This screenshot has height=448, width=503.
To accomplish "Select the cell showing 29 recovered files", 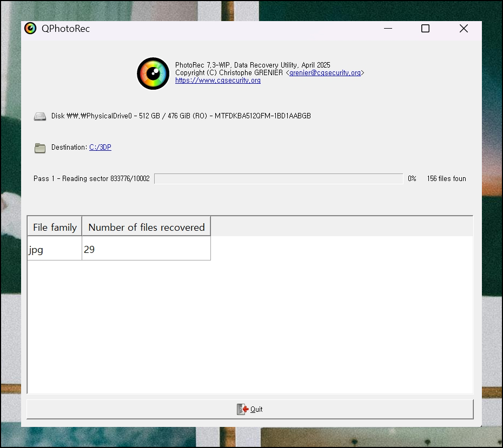I will point(146,249).
